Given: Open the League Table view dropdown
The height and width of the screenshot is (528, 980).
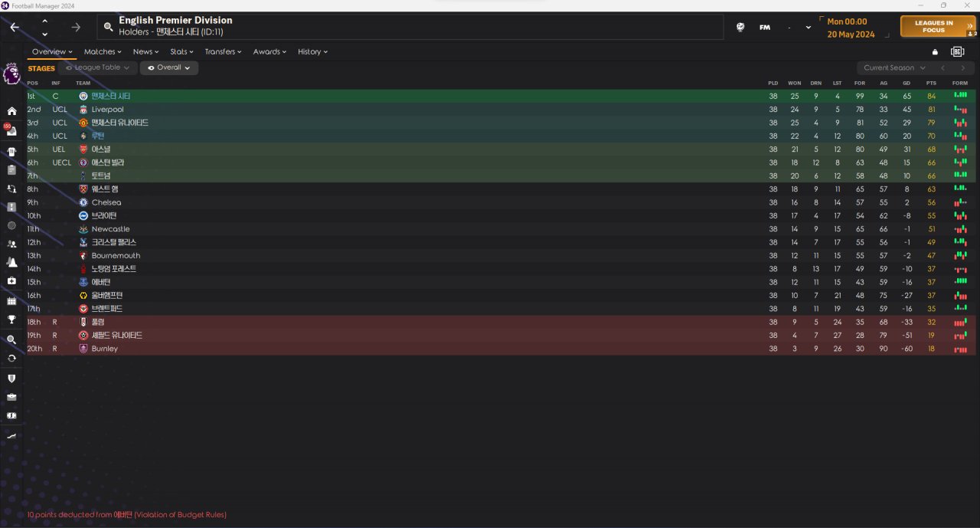Looking at the screenshot, I should (x=98, y=67).
